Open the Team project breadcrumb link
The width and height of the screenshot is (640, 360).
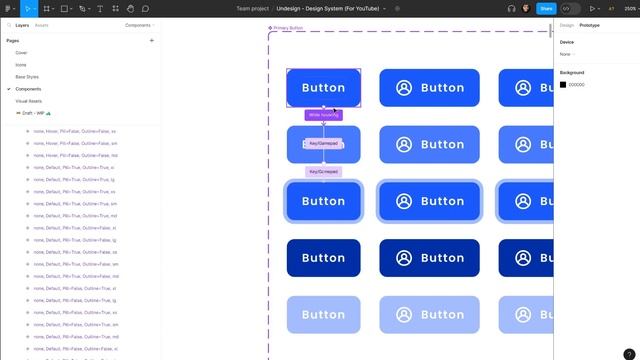(x=253, y=9)
